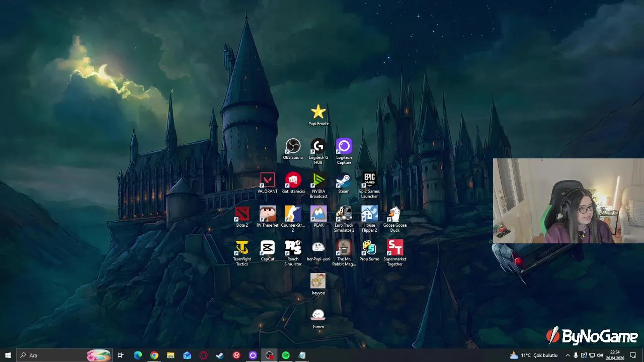Open the weather widget showing 11°C
Screen dimensions: 644x362
(x=534, y=355)
